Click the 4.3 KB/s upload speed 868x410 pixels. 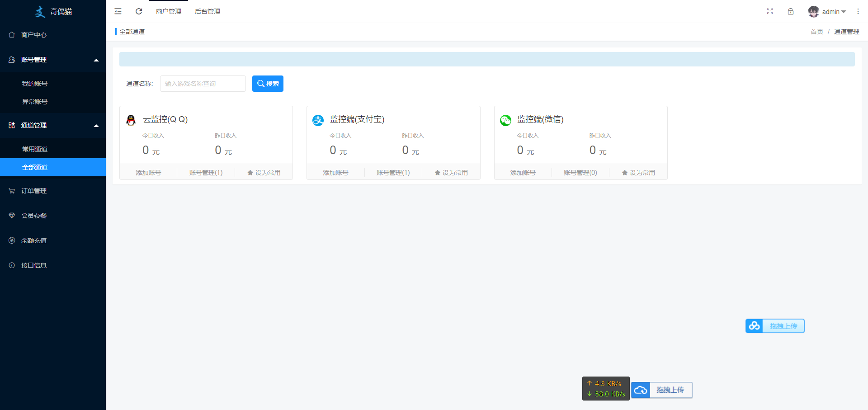(x=608, y=383)
